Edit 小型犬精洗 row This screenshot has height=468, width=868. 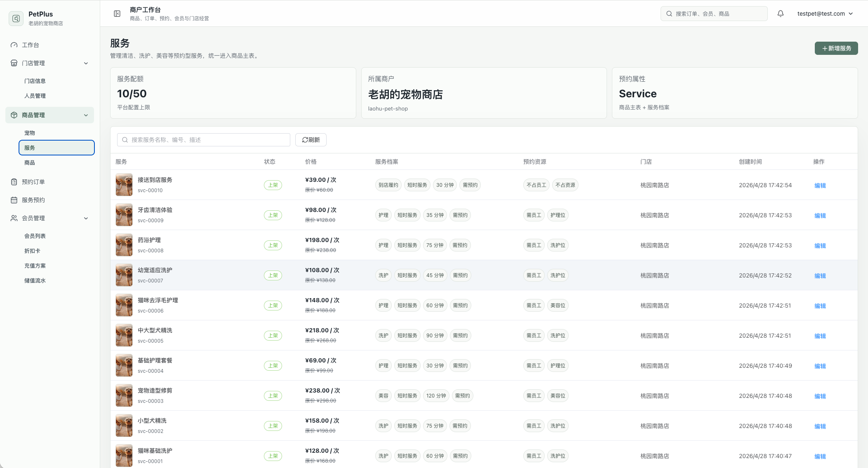pos(820,426)
